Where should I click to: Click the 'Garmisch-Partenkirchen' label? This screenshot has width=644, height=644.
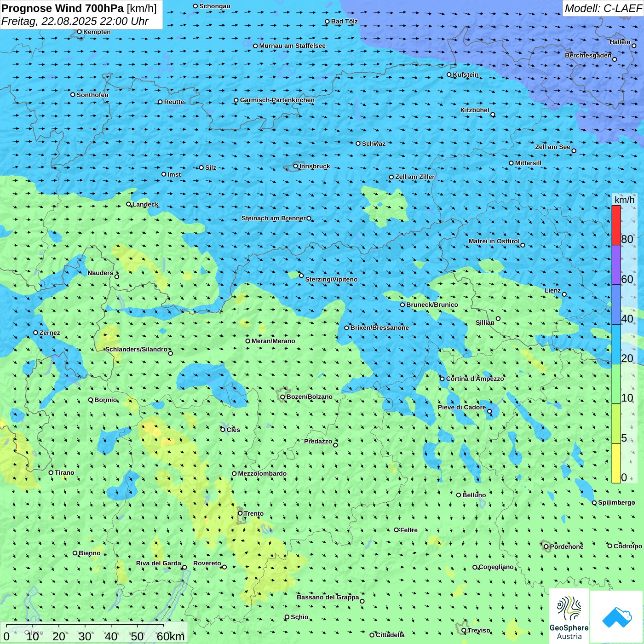277,100
